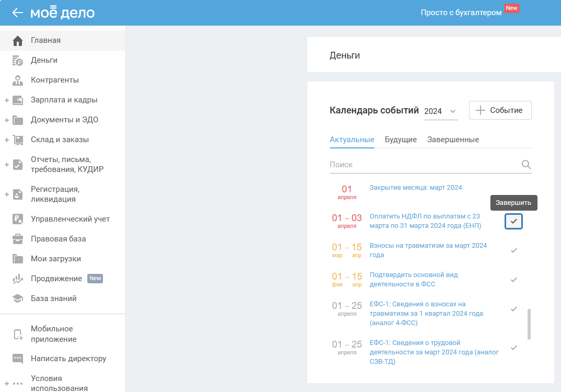The width and height of the screenshot is (561, 392).
Task: Click the Мои загрузки folder icon
Action: (x=18, y=259)
